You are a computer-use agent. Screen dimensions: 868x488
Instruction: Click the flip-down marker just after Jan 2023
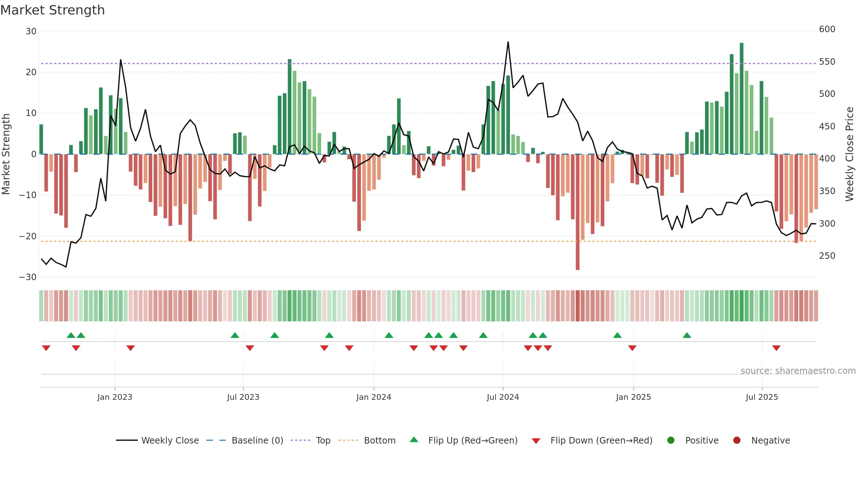pos(131,348)
